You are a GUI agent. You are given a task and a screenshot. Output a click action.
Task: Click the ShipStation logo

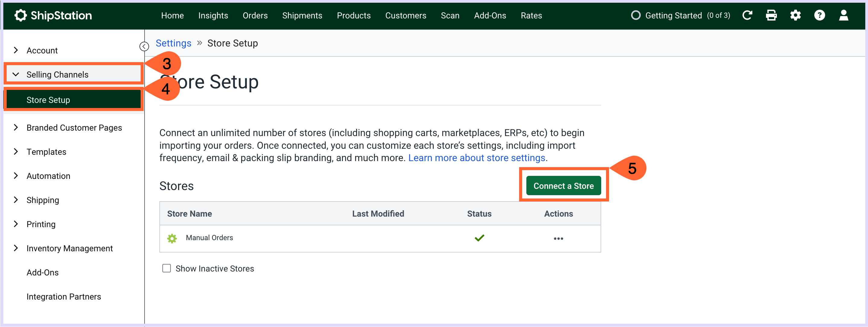pos(53,15)
